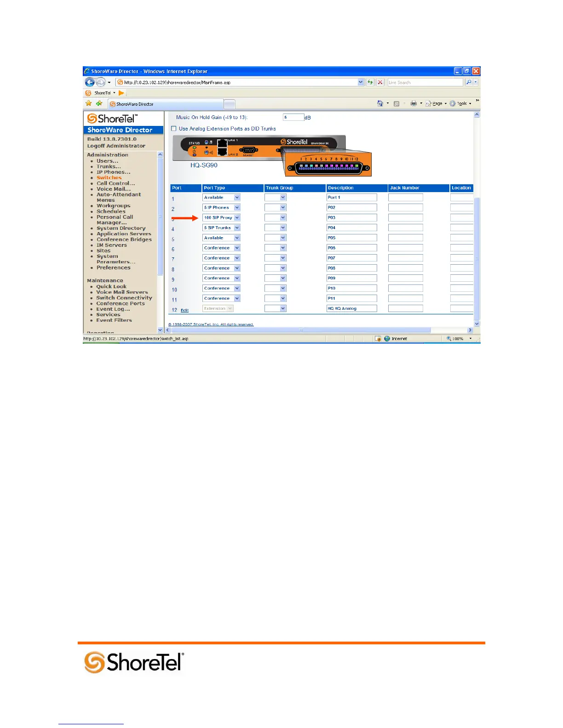Click the browser Forward arrow button
This screenshot has width=563, height=728.
coord(100,82)
